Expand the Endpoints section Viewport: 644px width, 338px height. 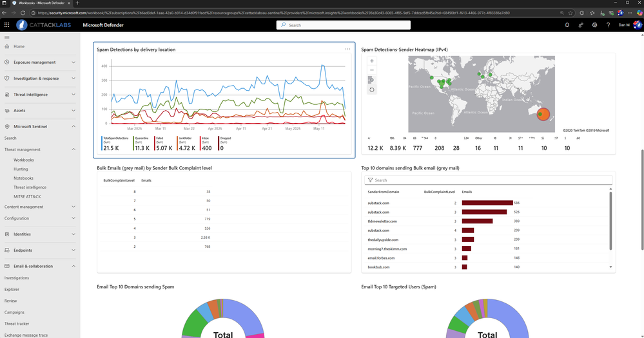tap(40, 250)
